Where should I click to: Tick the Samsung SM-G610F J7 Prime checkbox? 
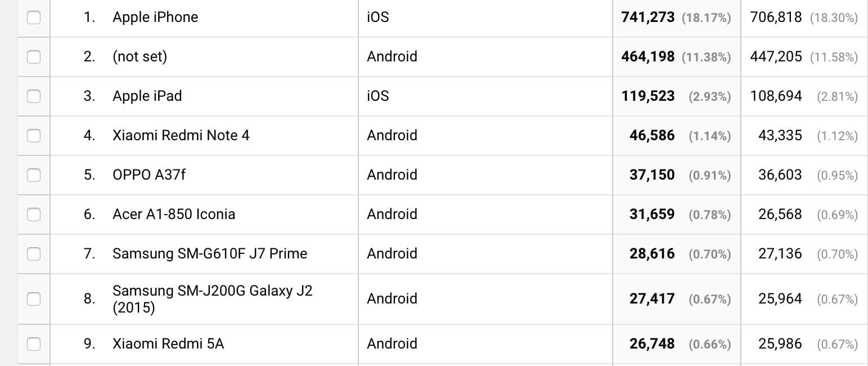click(34, 254)
